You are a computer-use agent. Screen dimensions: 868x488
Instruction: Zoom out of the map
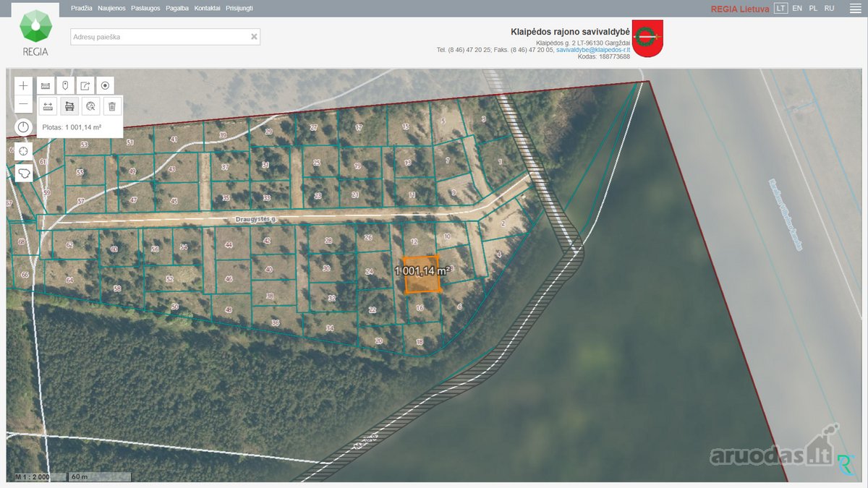24,104
